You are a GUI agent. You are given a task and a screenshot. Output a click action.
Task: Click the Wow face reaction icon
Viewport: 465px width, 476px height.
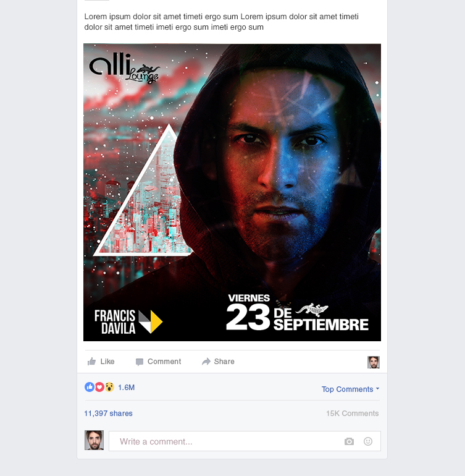pyautogui.click(x=109, y=387)
